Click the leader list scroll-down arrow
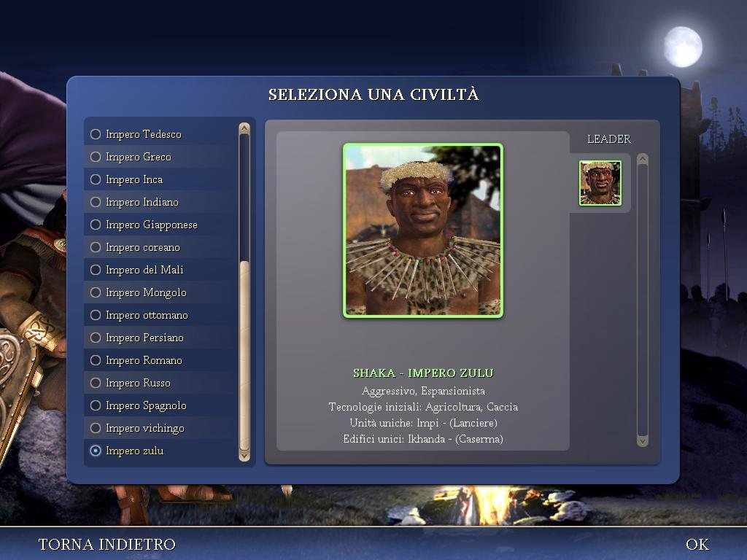This screenshot has width=747, height=560. (x=643, y=441)
